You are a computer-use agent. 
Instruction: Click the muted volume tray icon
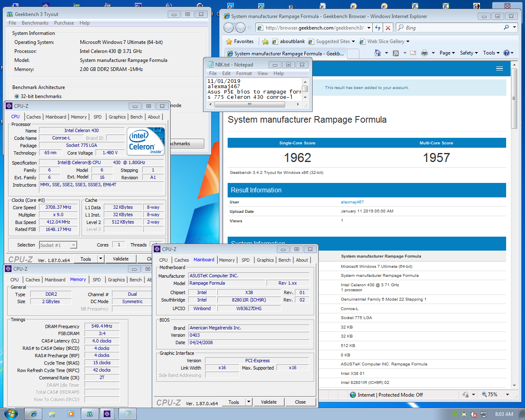click(474, 414)
